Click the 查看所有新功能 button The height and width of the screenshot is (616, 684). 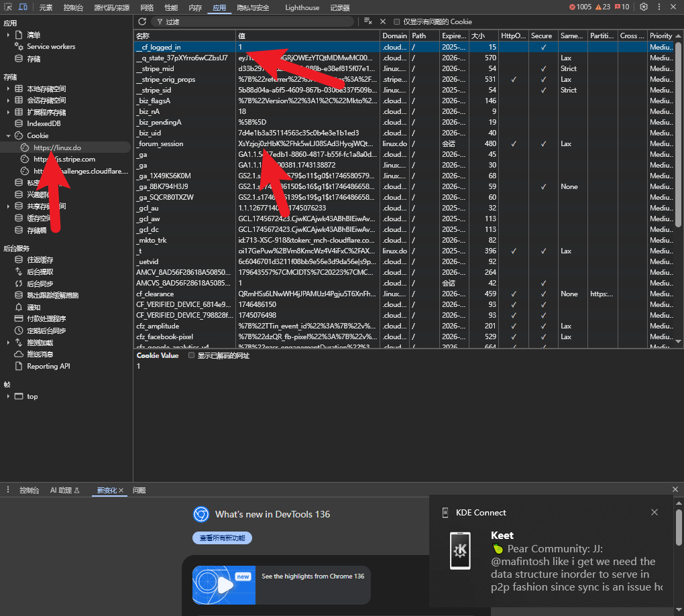coord(222,538)
